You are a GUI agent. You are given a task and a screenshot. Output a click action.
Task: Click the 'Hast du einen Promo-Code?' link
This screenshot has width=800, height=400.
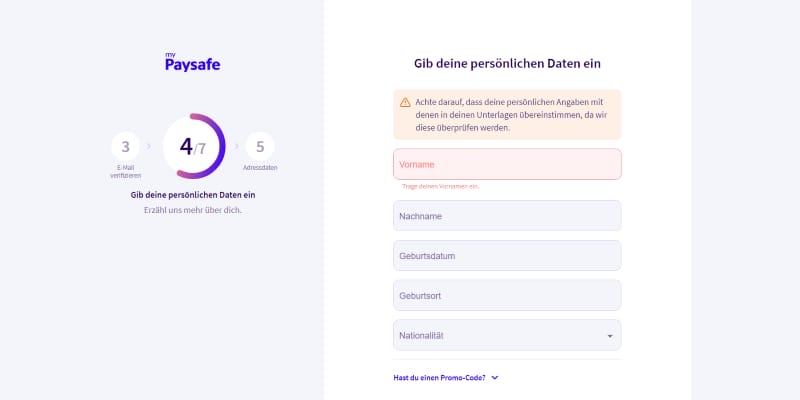[x=440, y=378]
